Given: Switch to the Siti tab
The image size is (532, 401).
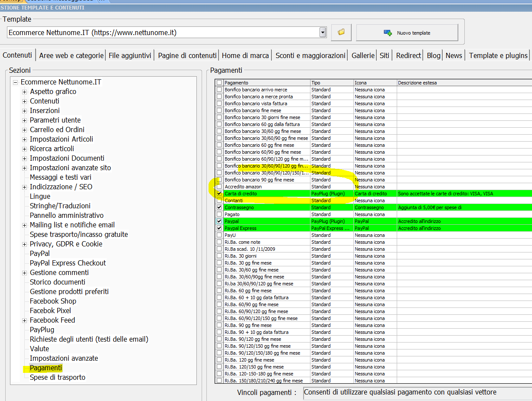Looking at the screenshot, I should pyautogui.click(x=384, y=55).
